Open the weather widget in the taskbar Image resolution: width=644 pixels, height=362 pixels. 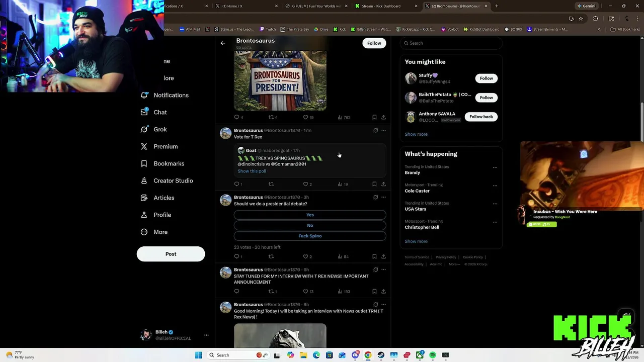(20, 355)
